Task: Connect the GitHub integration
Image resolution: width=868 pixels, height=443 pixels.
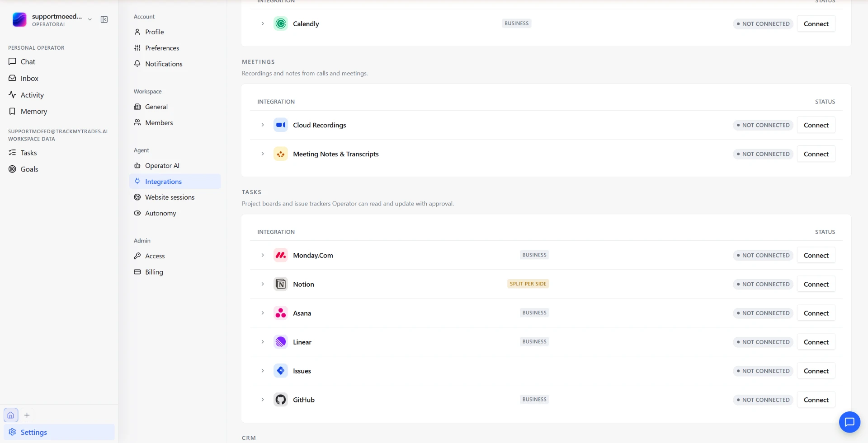Action: [816, 400]
